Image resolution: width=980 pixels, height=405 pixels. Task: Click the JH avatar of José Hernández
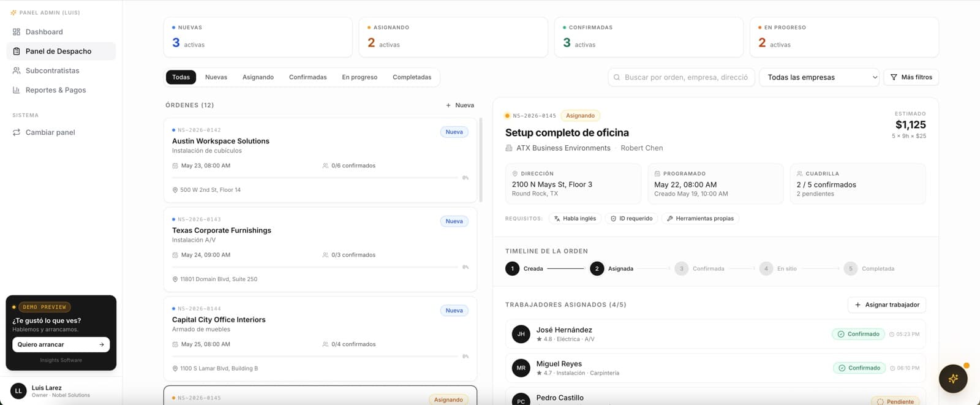pos(521,334)
